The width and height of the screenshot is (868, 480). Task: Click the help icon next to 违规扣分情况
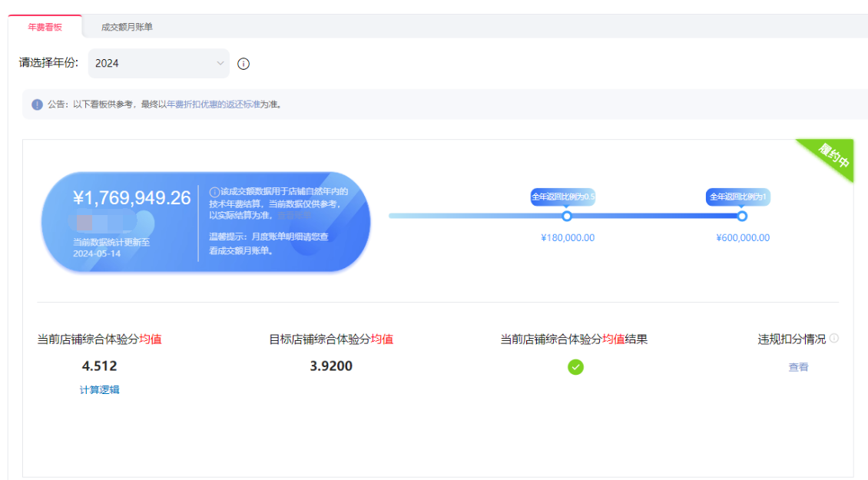click(x=834, y=338)
